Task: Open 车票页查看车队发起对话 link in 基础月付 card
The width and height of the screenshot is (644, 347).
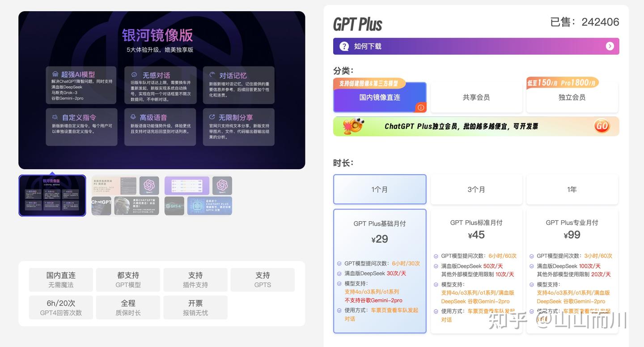Action: pos(381,314)
